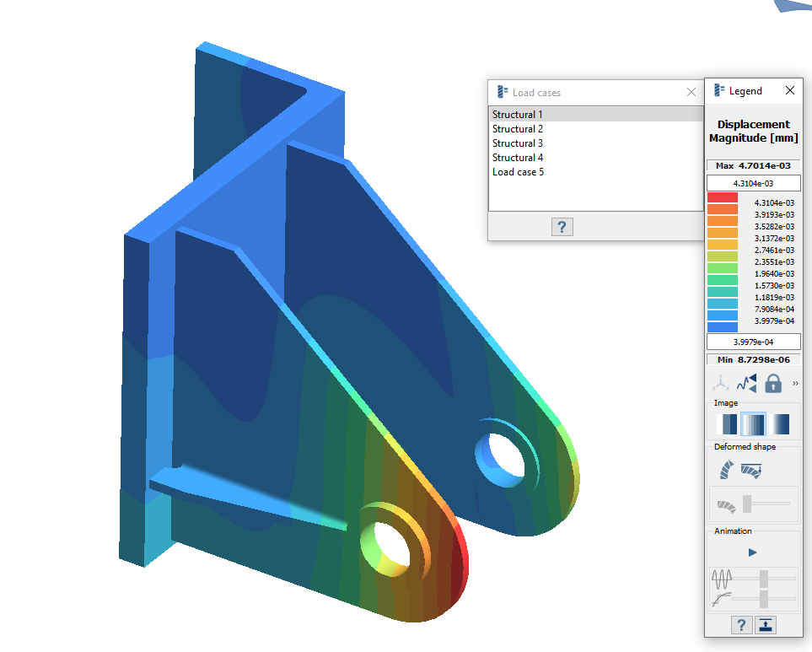Click the red color swatch in legend
The image size is (812, 652).
pos(723,197)
